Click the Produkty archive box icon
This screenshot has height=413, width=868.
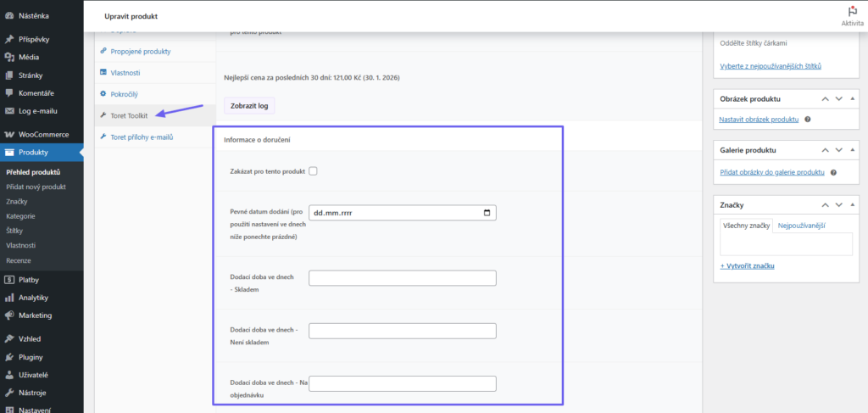[x=8, y=153]
